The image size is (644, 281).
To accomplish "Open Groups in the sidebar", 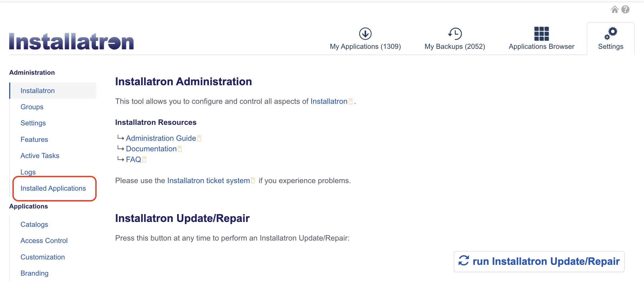I will click(x=32, y=107).
